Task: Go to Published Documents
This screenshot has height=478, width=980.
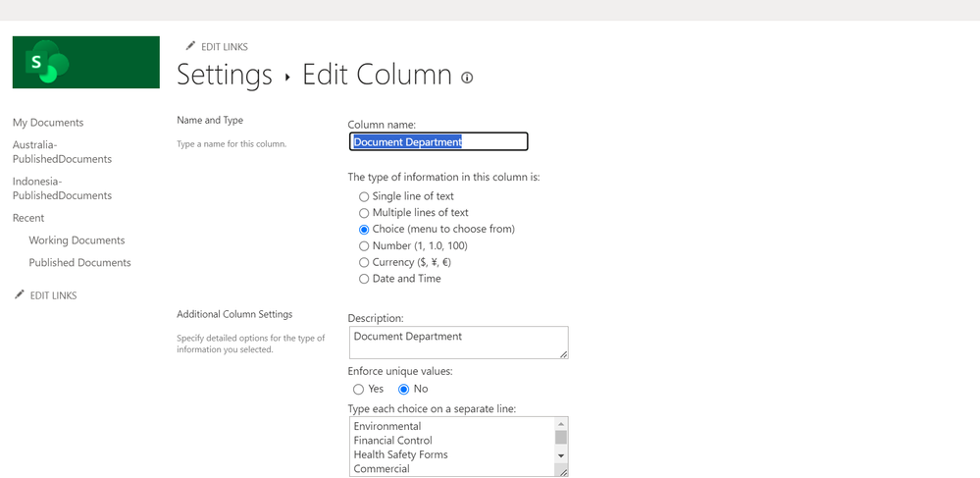Action: (x=79, y=263)
